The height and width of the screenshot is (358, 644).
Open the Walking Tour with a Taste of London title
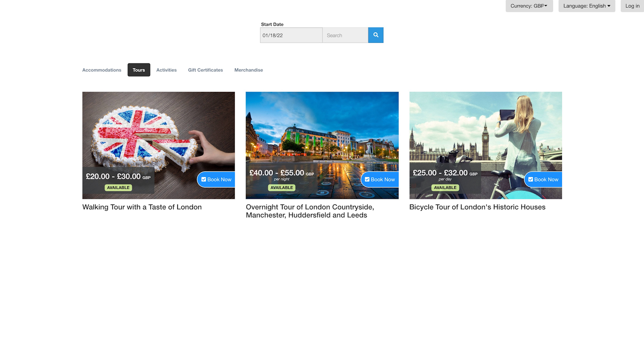[142, 207]
